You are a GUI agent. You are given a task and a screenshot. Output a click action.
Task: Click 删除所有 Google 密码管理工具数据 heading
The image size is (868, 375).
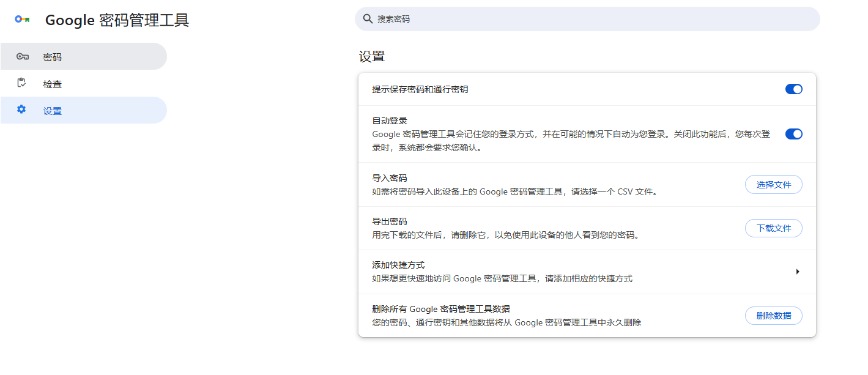(x=441, y=309)
